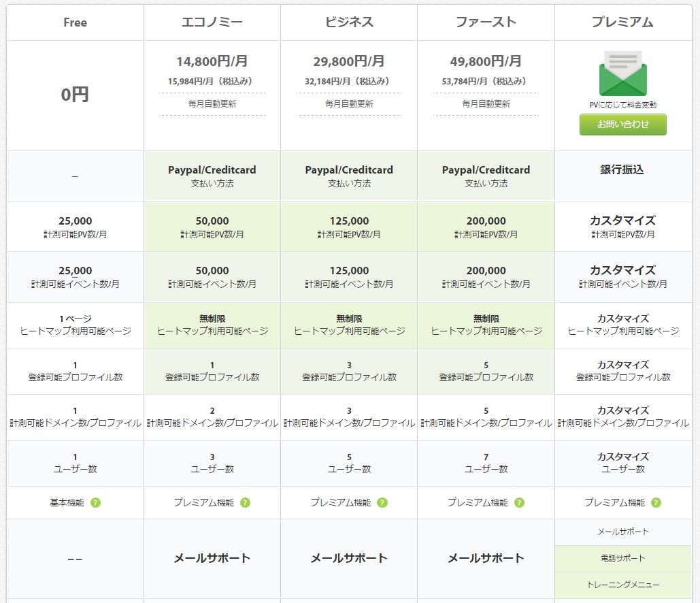
Task: Click the help icon next to 基本機能
Action: point(96,503)
